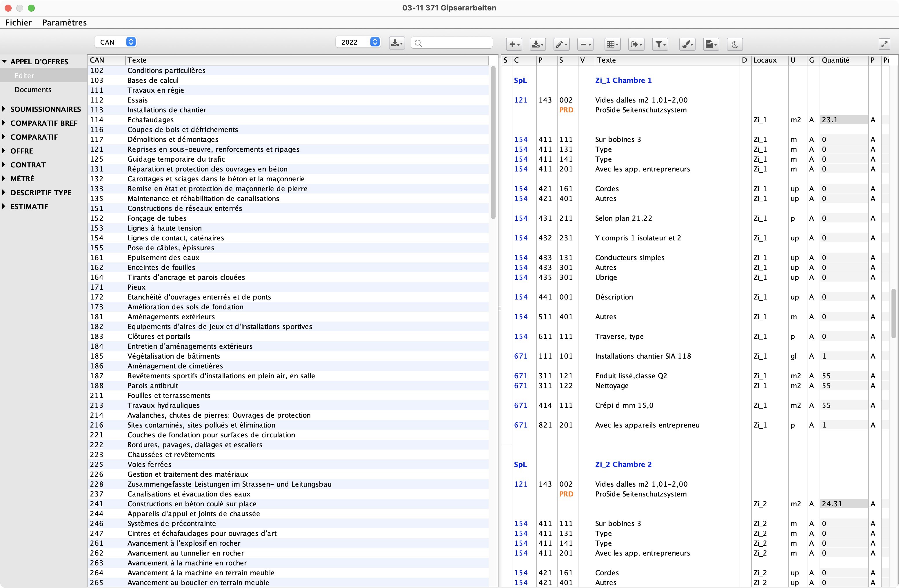Click the 671 link for Enduit lissé,classe Q2
The height and width of the screenshot is (588, 899).
[x=521, y=375]
